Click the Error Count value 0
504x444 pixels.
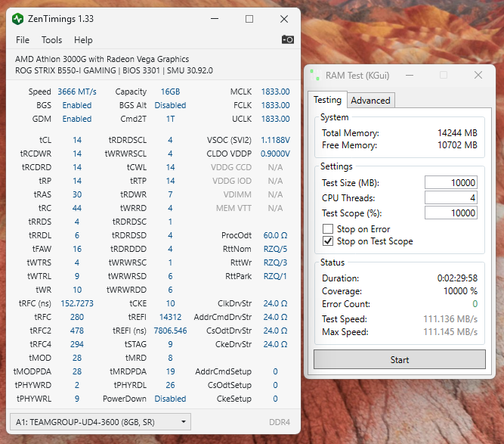[475, 304]
